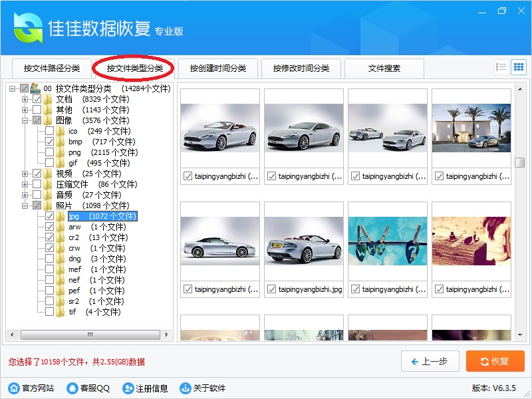Open the 文件搜索 tab
532x399 pixels.
pos(384,68)
